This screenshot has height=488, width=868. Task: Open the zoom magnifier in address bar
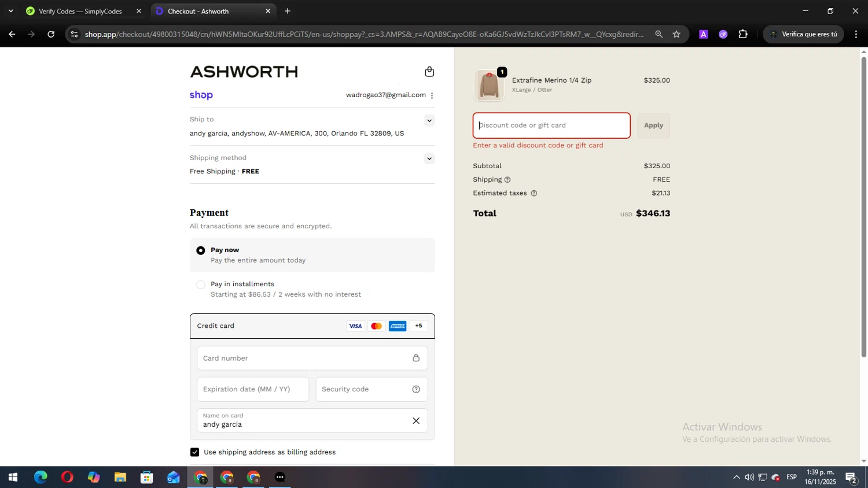[x=659, y=34]
